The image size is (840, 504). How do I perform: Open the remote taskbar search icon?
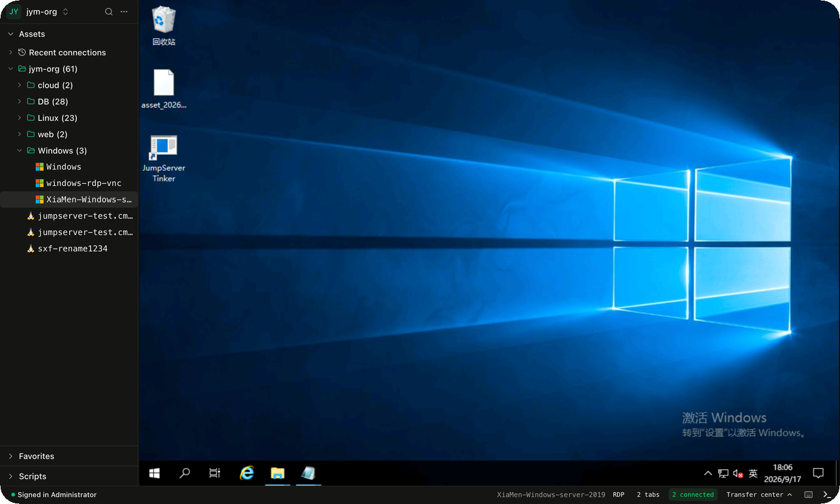(x=185, y=473)
